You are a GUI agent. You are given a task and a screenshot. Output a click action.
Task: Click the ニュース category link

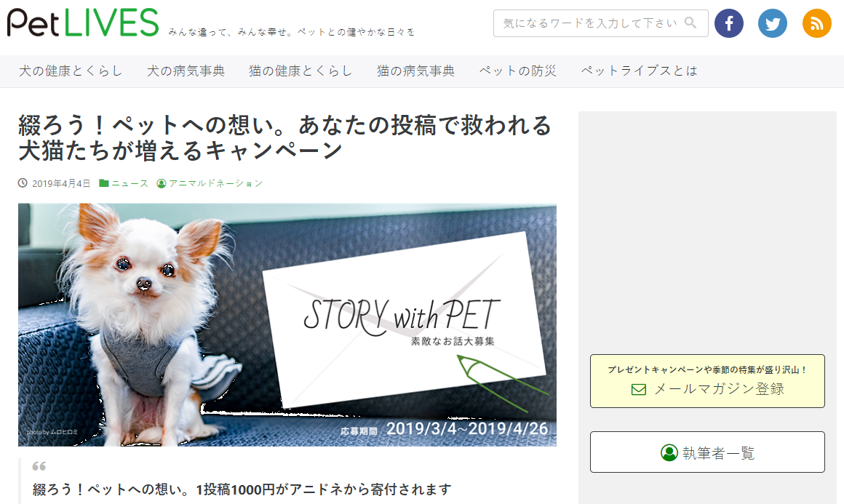(130, 183)
